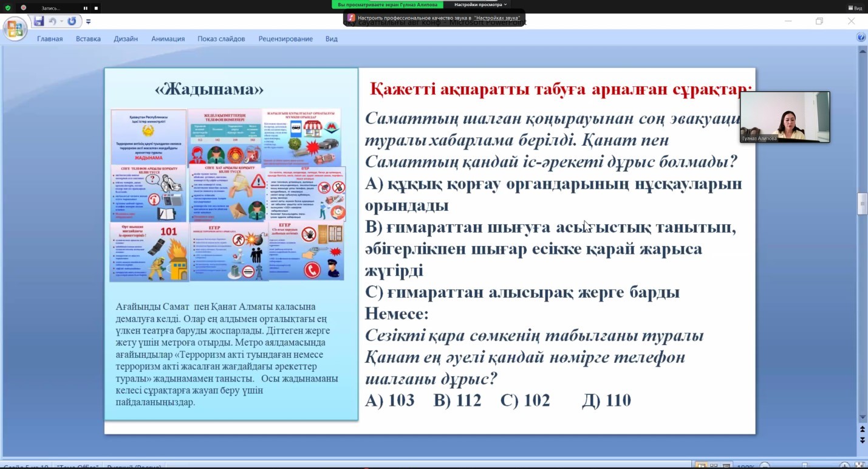The width and height of the screenshot is (868, 469).
Task: Go to previous slide using double up arrow
Action: click(862, 429)
